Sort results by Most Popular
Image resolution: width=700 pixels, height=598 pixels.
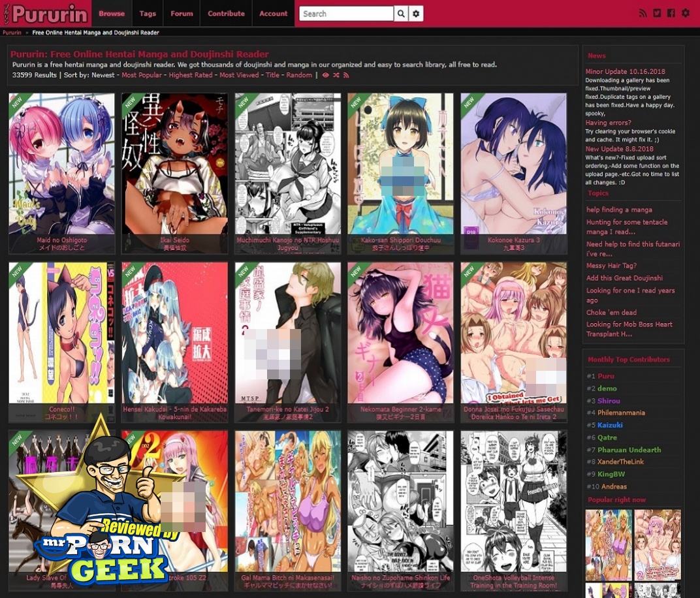coord(142,75)
